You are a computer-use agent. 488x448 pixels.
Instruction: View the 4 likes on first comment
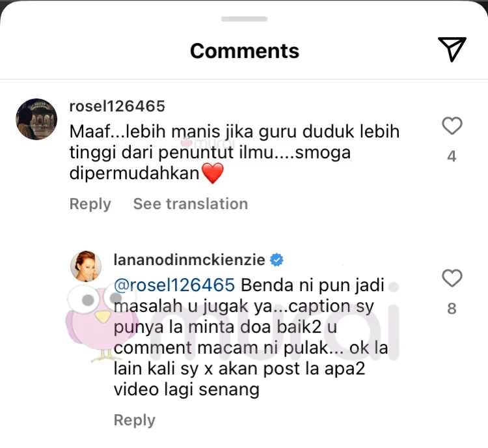click(452, 156)
